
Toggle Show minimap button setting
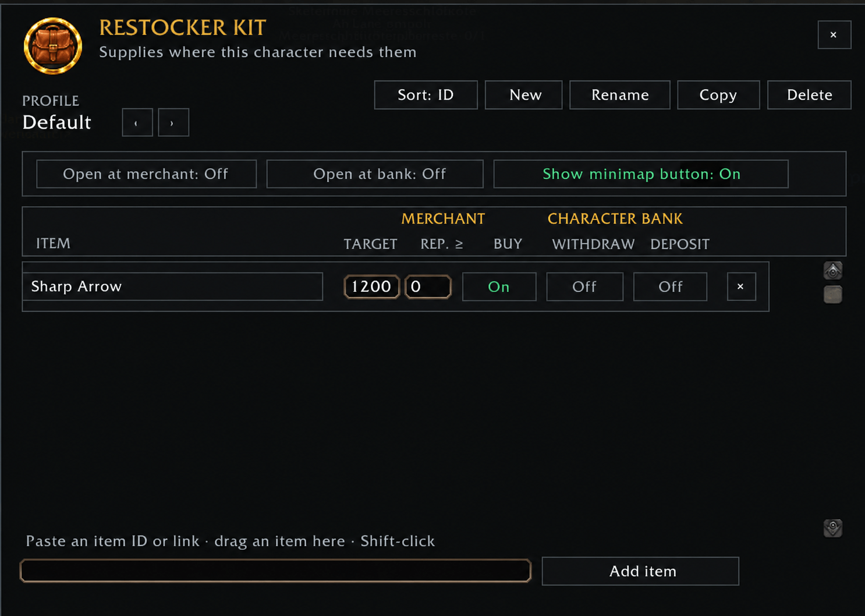(x=641, y=174)
